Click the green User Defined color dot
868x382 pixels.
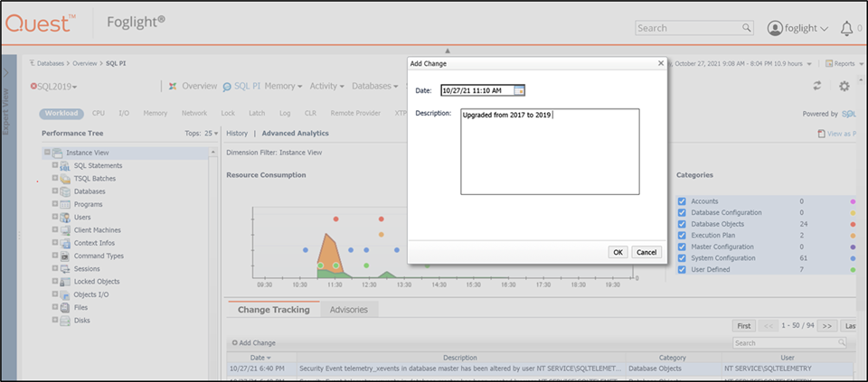pyautogui.click(x=853, y=270)
